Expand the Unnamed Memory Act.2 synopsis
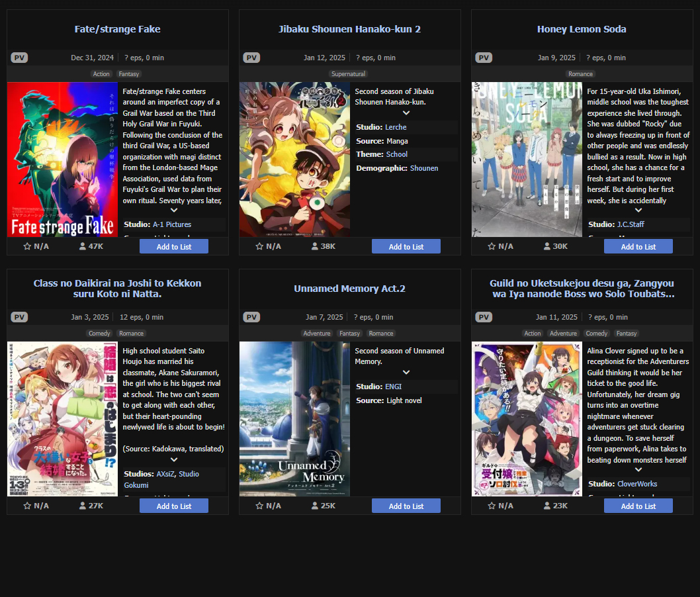 tap(406, 373)
